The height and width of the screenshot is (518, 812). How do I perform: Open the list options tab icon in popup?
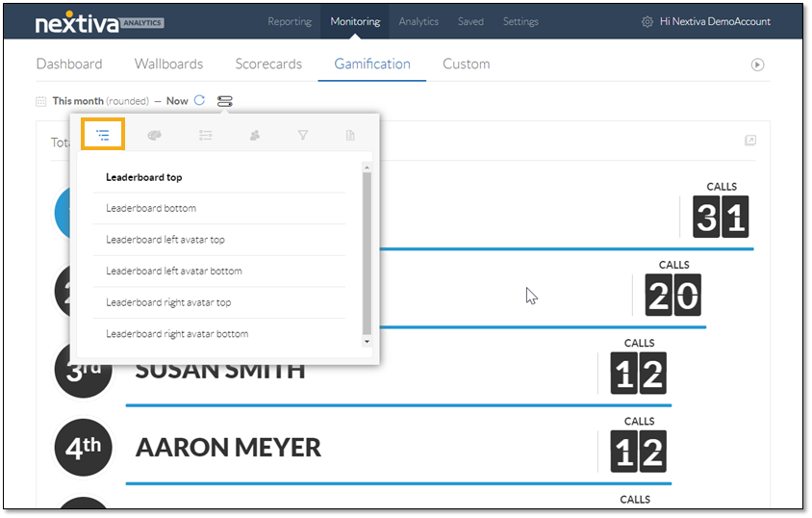(205, 135)
